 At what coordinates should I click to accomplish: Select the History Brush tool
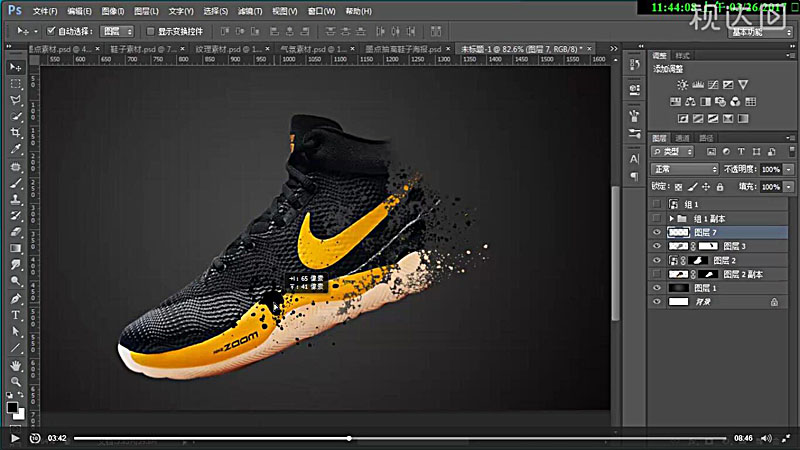pos(16,216)
